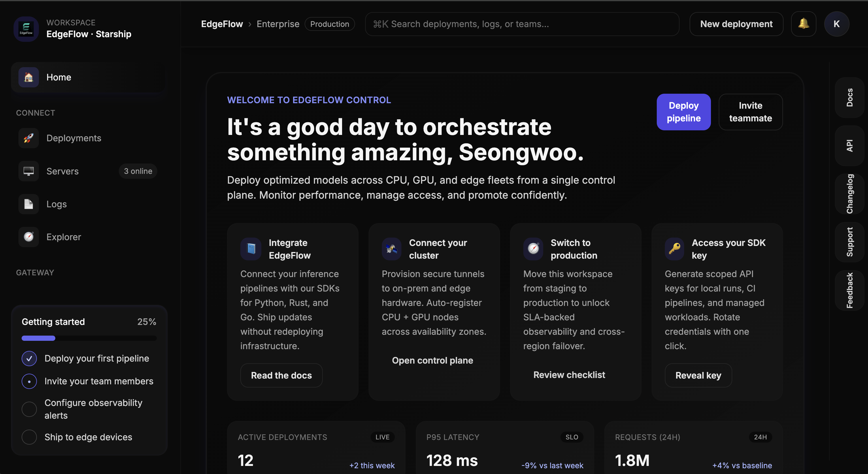Open the EdgeFlow workspace logo
Screen dimensions: 868x474
(26, 29)
